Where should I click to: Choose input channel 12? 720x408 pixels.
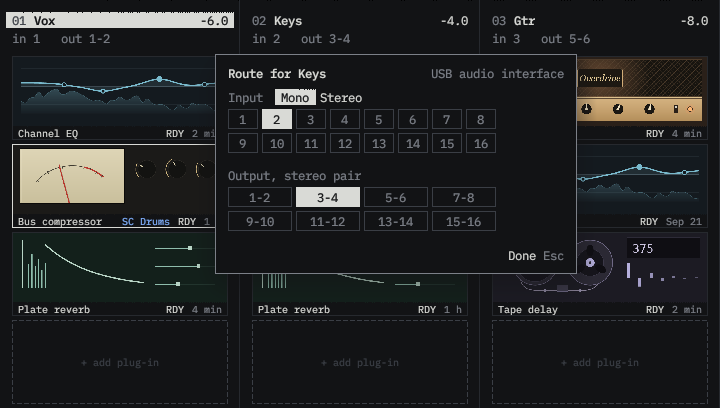344,144
